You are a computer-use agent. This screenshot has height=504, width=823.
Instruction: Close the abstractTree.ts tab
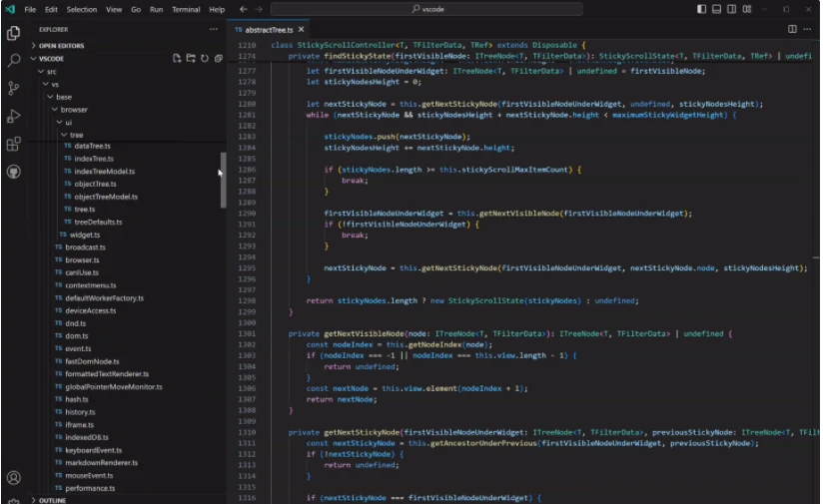301,30
